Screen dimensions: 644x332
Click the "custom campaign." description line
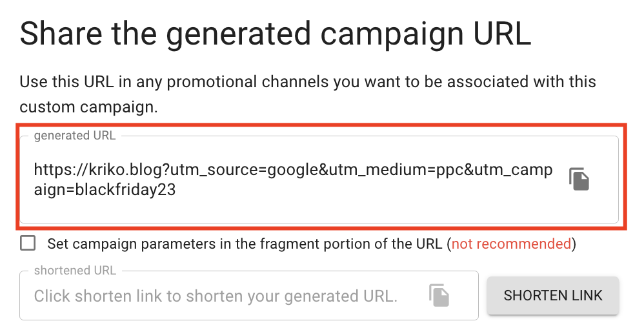tap(88, 107)
